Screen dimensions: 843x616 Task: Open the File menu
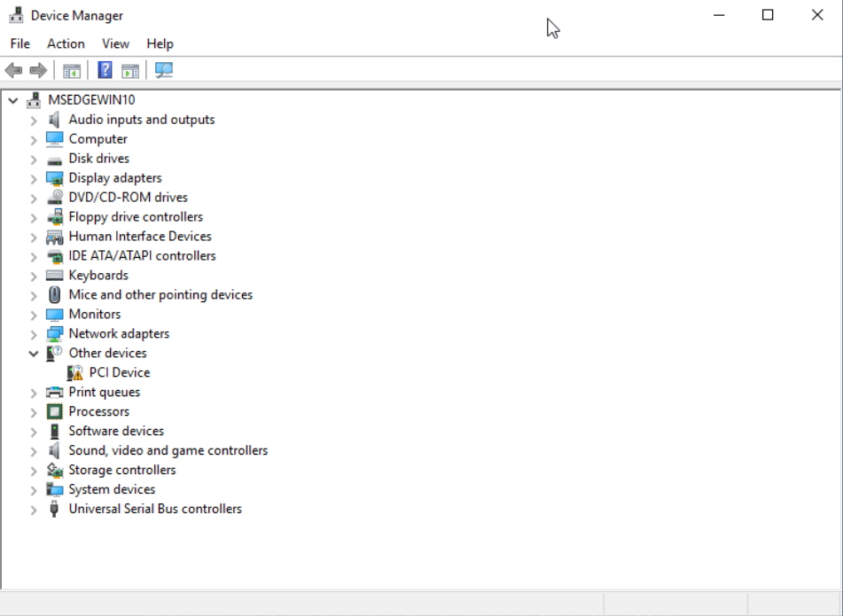point(20,43)
